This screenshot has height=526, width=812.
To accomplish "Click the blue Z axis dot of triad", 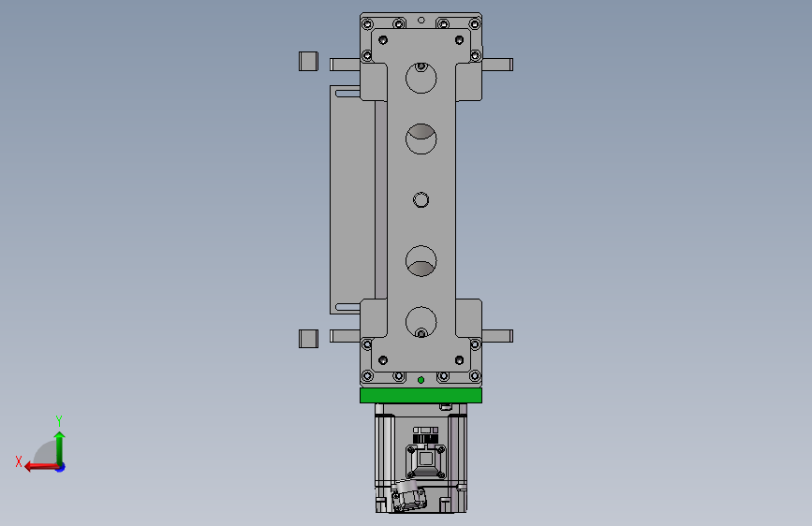I will pyautogui.click(x=61, y=467).
